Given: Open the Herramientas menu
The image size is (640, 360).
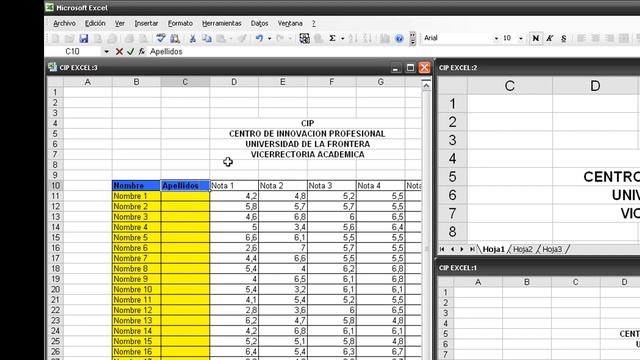Looking at the screenshot, I should (x=222, y=23).
